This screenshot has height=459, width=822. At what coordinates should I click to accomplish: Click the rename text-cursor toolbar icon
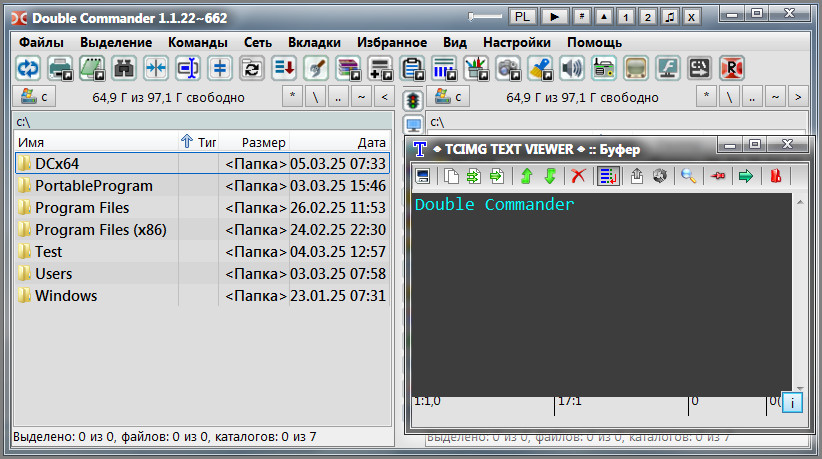pos(188,68)
